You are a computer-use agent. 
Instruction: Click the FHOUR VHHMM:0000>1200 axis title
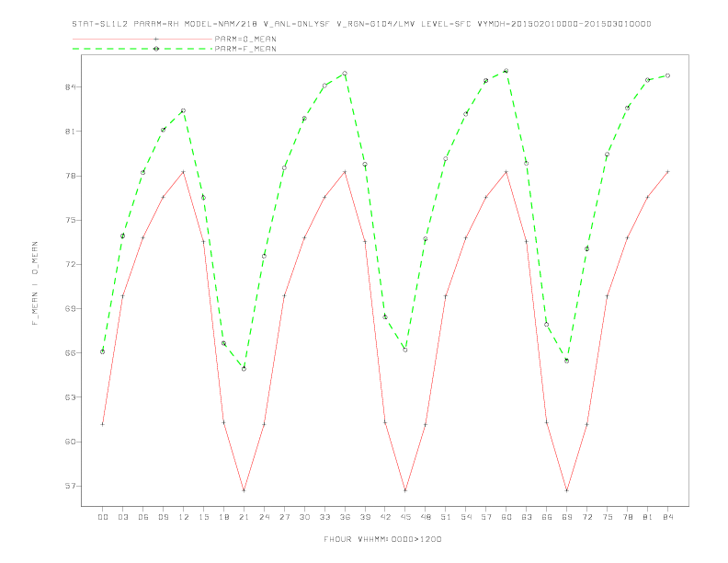tap(382, 539)
